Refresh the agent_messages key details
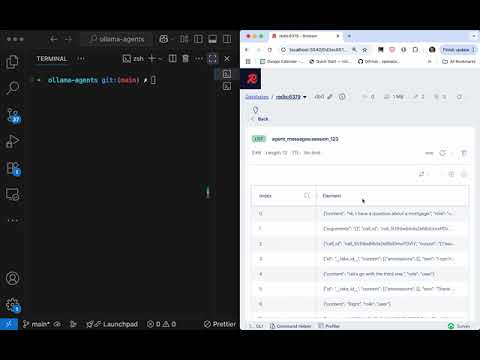Image resolution: width=480 pixels, height=360 pixels. coord(442,153)
